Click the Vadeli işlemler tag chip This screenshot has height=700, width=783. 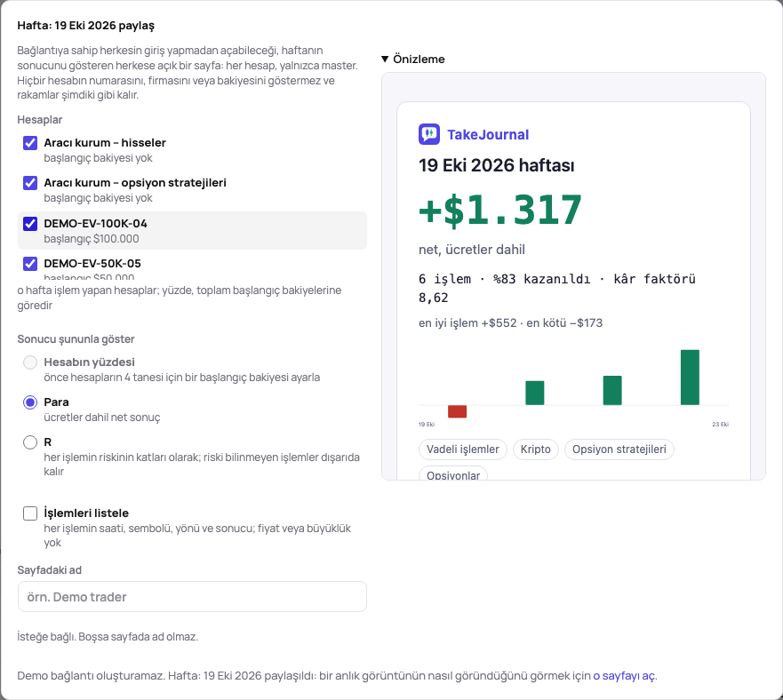pos(463,449)
